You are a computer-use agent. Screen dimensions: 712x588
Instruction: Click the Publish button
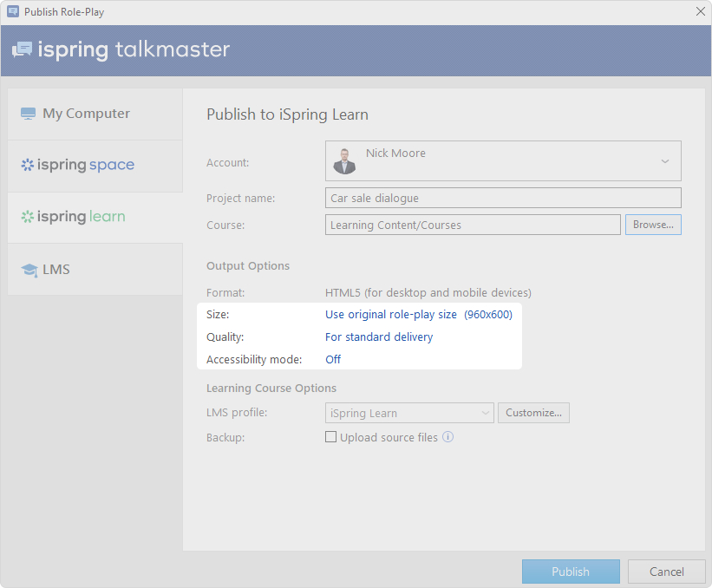(x=570, y=572)
